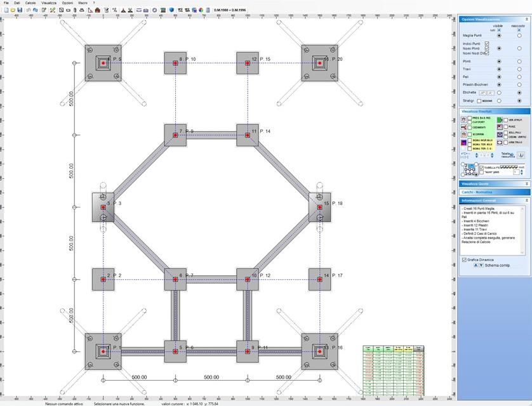The height and width of the screenshot is (406, 532).
Task: Click the Save diskette icon
Action: click(20, 10)
